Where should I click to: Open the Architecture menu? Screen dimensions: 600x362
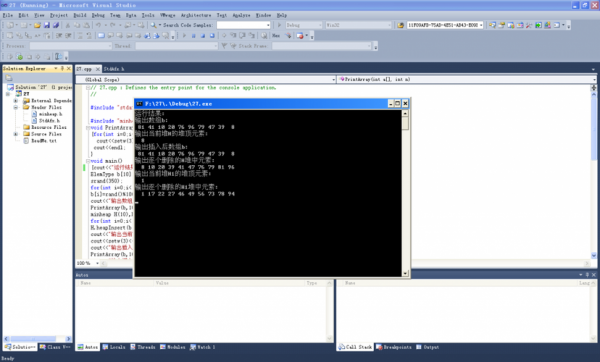click(196, 15)
